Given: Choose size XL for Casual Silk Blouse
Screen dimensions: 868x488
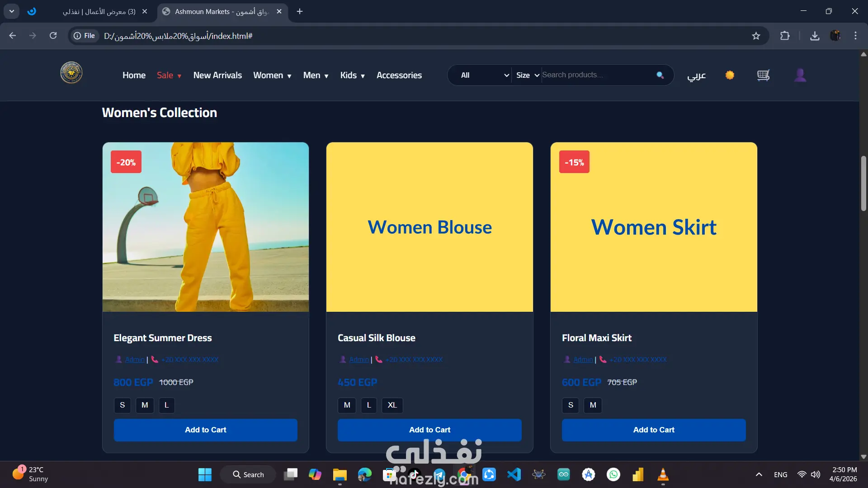Looking at the screenshot, I should pos(392,405).
